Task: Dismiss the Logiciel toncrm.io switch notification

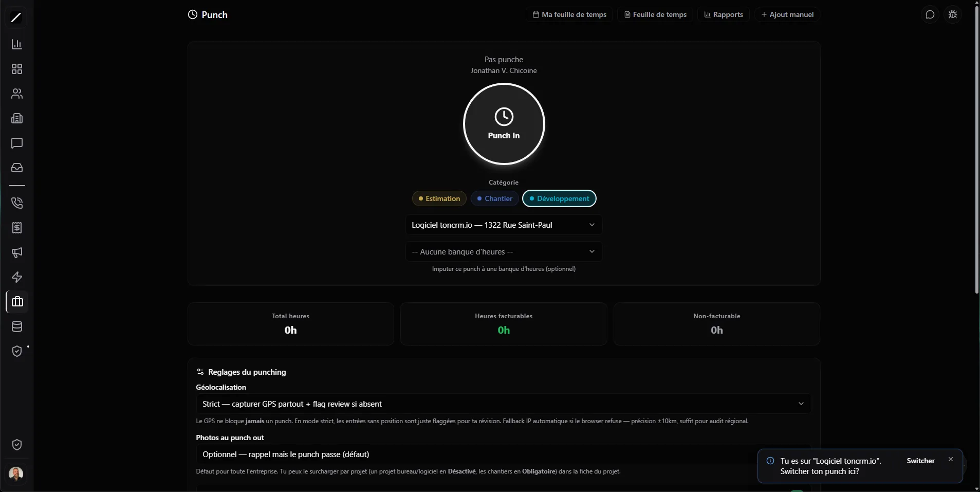Action: [951, 459]
